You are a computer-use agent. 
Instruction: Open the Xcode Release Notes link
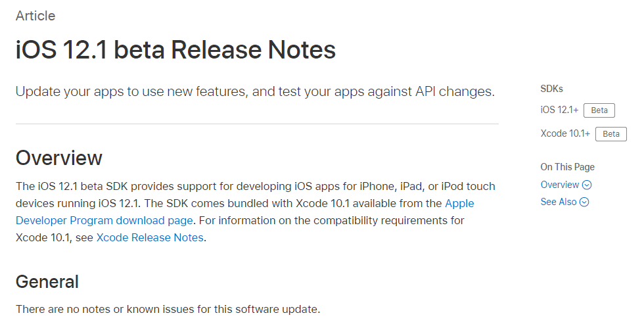(150, 237)
